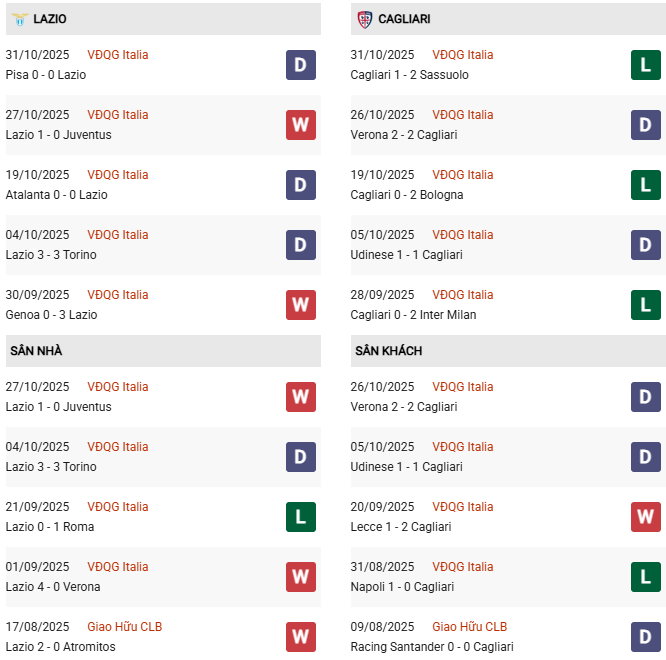Click the LAZIO header title
Image resolution: width=666 pixels, height=660 pixels.
click(50, 19)
